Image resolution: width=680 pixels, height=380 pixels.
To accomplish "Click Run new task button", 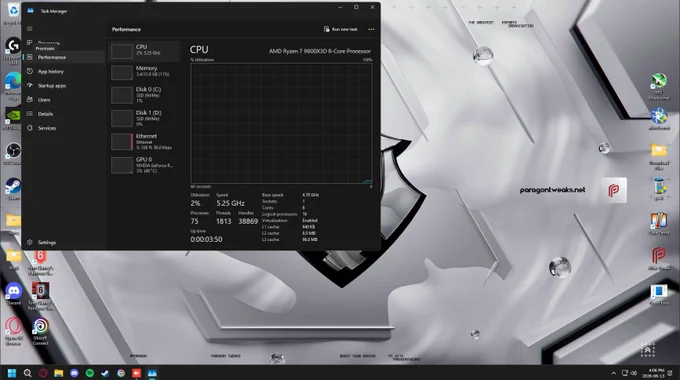I will tap(340, 29).
